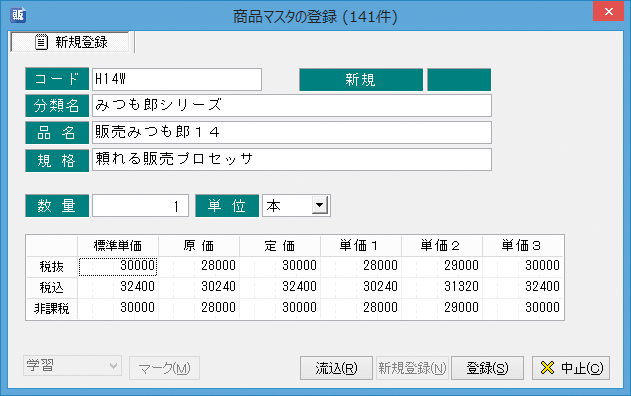The width and height of the screenshot is (631, 396).
Task: Click the 規格 label
Action: [x=57, y=161]
